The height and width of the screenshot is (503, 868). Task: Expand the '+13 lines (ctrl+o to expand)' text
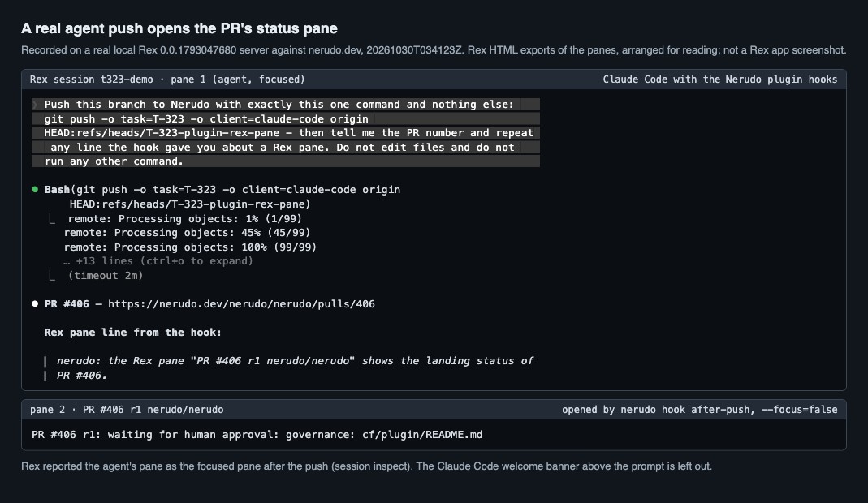(x=158, y=261)
